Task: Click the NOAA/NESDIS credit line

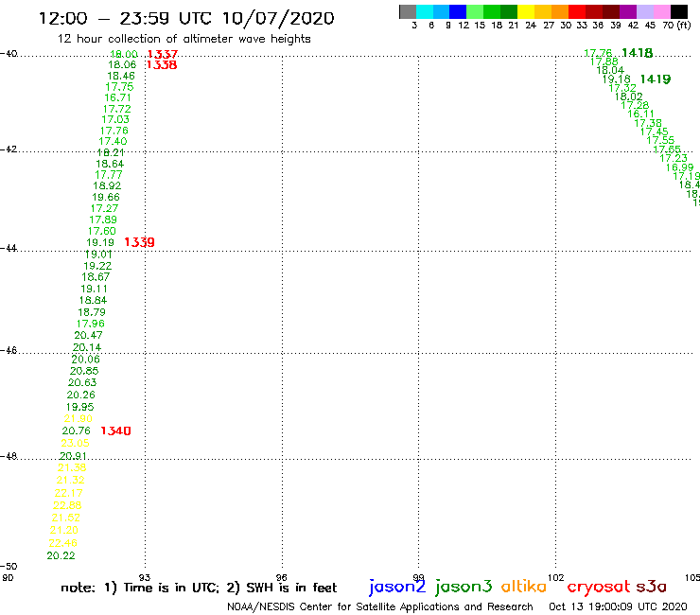Action: pyautogui.click(x=380, y=607)
